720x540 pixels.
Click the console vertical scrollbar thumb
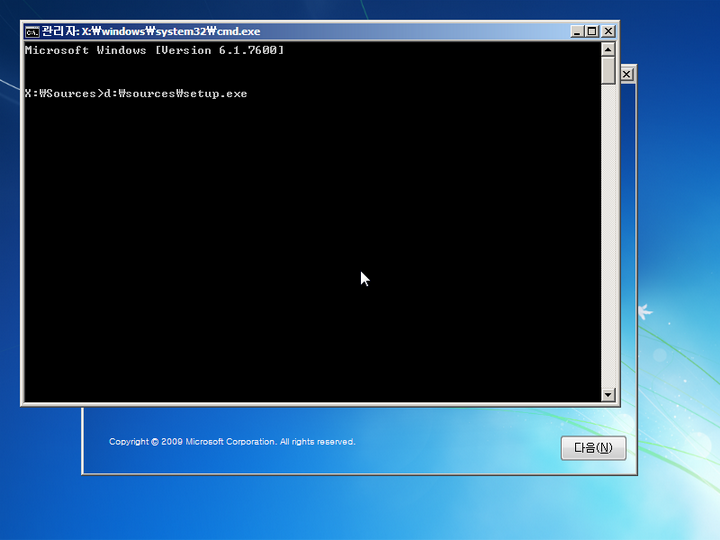[x=608, y=70]
